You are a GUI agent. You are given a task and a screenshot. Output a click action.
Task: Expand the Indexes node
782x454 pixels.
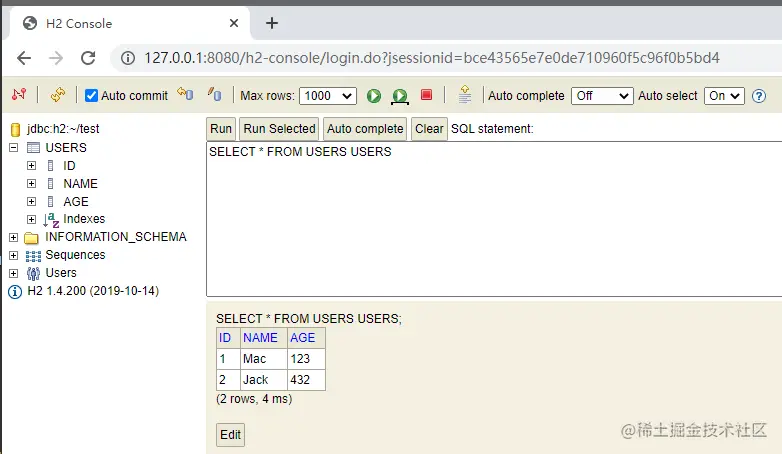click(x=31, y=220)
